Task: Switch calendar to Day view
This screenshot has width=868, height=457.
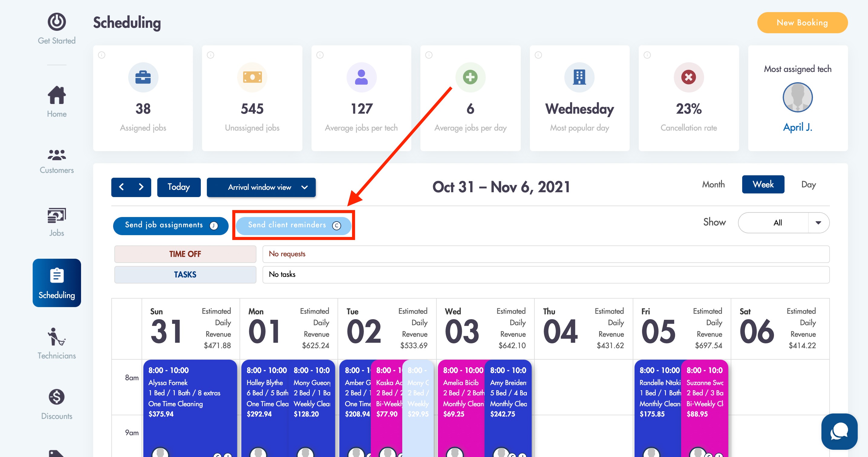Action: [x=808, y=184]
